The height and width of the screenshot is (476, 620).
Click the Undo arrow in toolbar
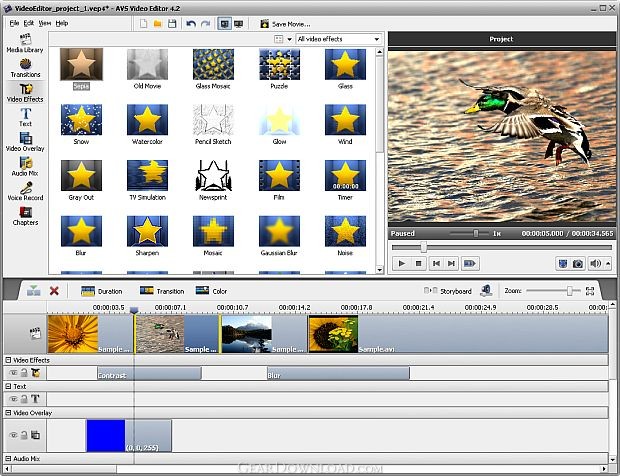coord(190,23)
